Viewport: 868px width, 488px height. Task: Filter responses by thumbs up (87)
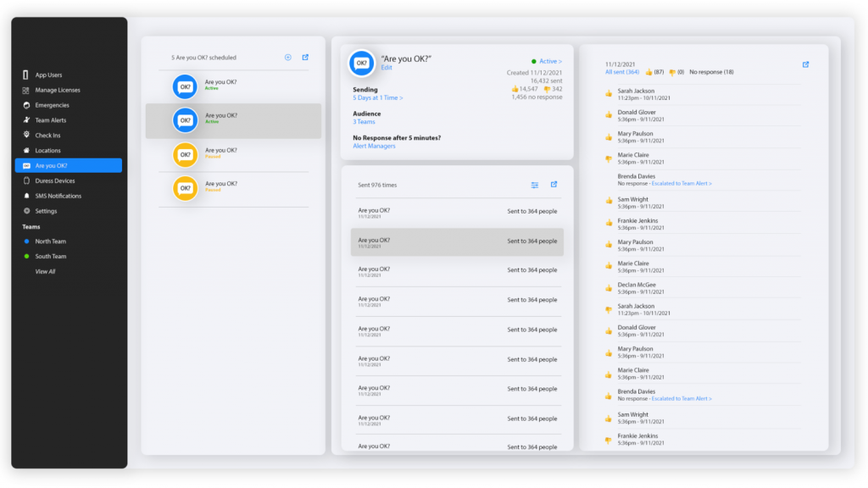[x=654, y=72]
